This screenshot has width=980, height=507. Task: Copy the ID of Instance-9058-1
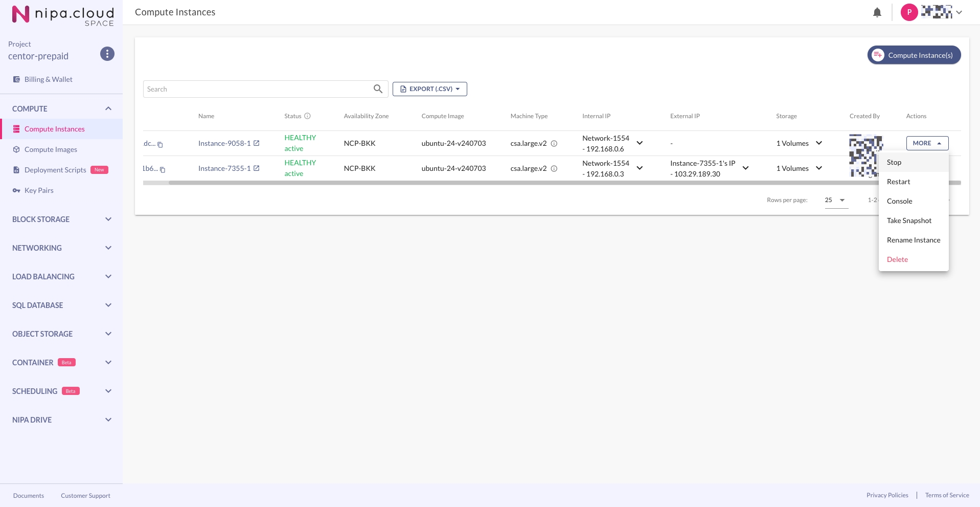coord(160,145)
